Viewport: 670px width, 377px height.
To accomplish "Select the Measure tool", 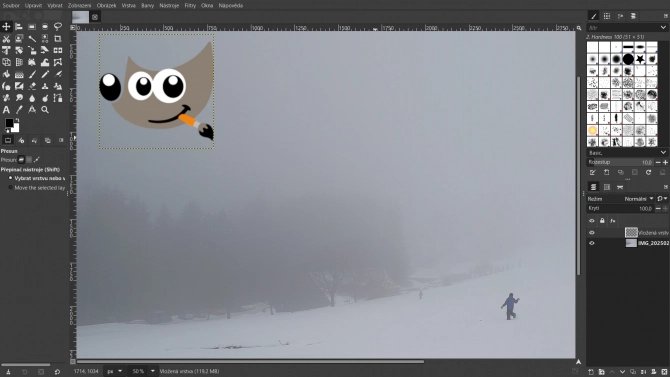I will click(32, 110).
